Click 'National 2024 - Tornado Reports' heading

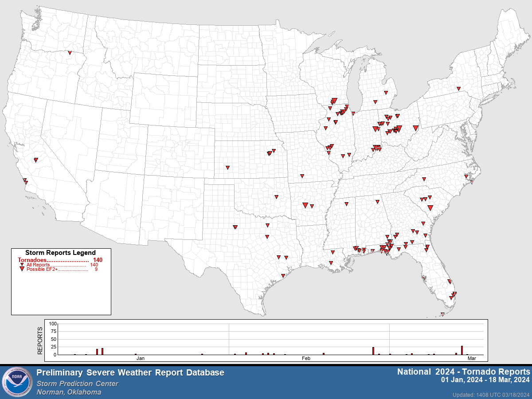click(x=463, y=372)
